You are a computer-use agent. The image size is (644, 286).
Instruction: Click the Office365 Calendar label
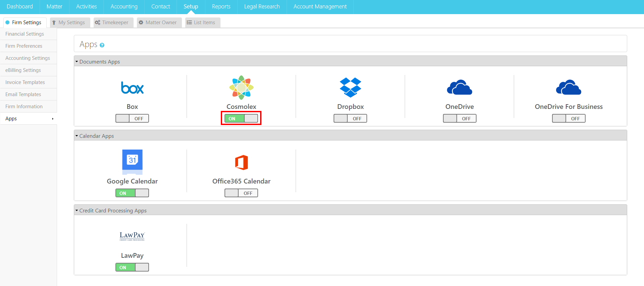click(x=241, y=181)
